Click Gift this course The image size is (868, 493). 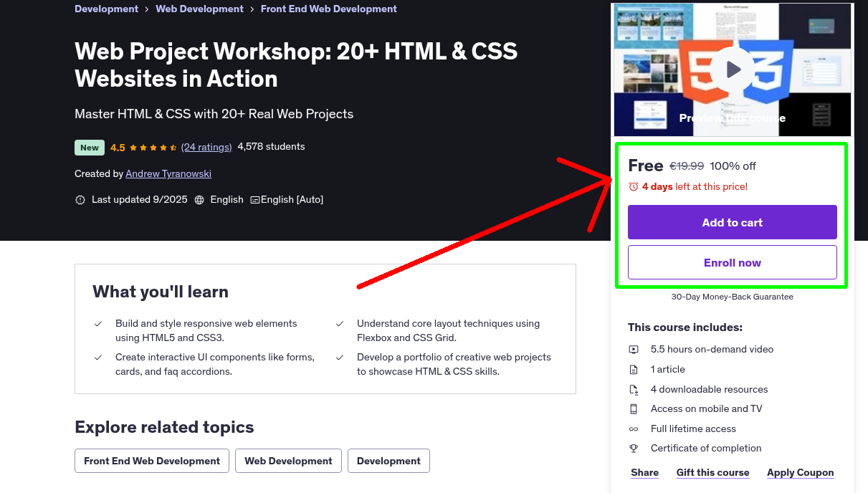(x=712, y=472)
